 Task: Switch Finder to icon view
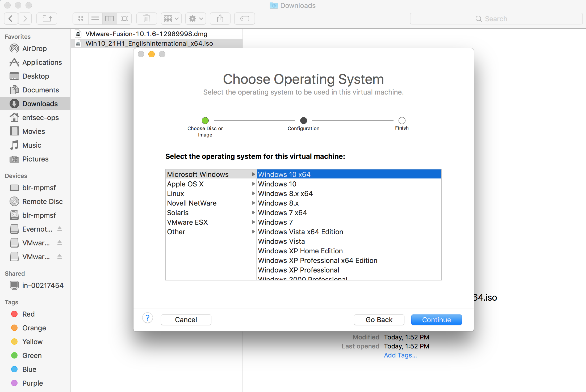[x=80, y=19]
